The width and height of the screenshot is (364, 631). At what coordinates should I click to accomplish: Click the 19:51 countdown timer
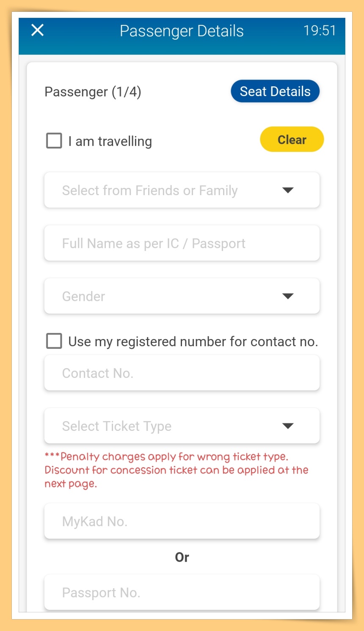point(320,30)
